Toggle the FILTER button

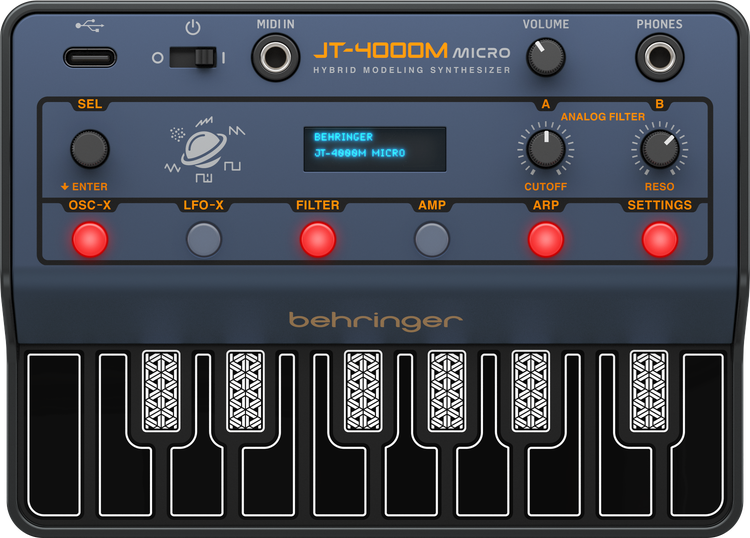[x=318, y=239]
